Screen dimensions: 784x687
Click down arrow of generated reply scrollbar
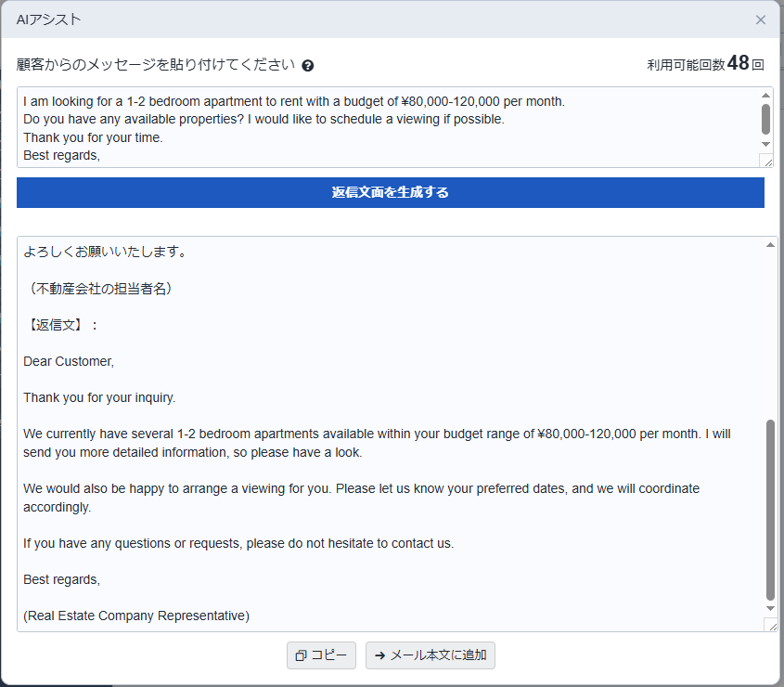[x=770, y=609]
